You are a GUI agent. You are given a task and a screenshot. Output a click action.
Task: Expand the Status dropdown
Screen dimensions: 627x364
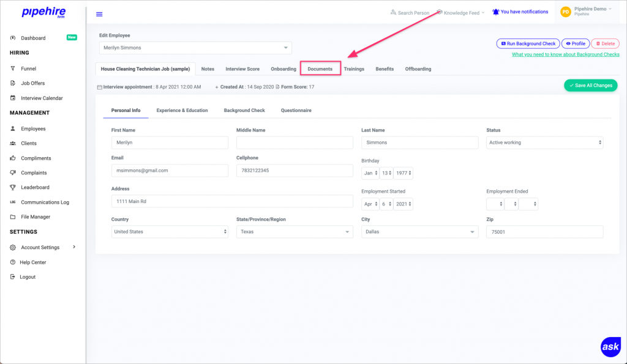tap(544, 142)
